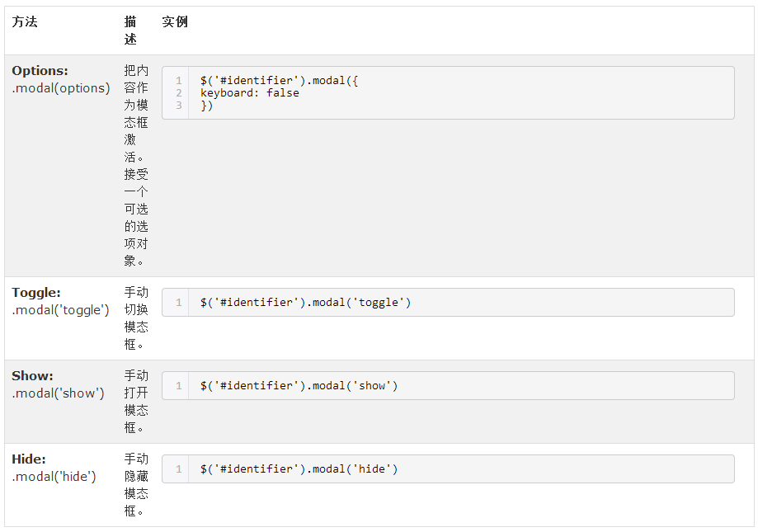Click the 手动打开模态框 description text

click(x=136, y=402)
